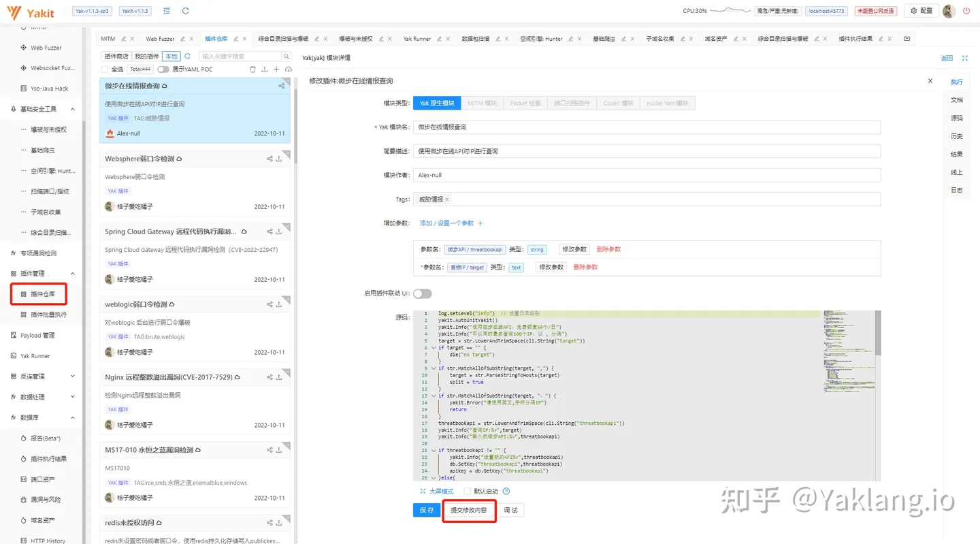Click share icon on Nginx 远程整数溢出漏洞 card
Viewport: 980px width, 544px height.
(270, 377)
